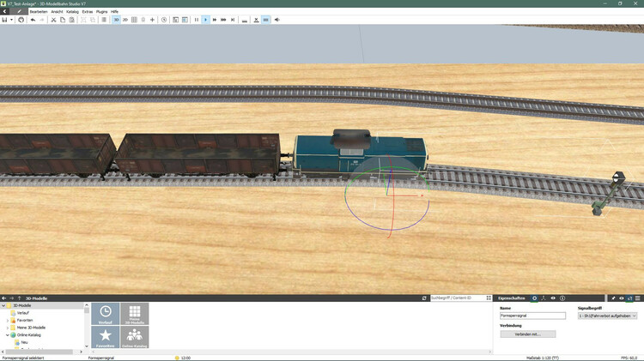Click the fast forward button

[x=215, y=20]
